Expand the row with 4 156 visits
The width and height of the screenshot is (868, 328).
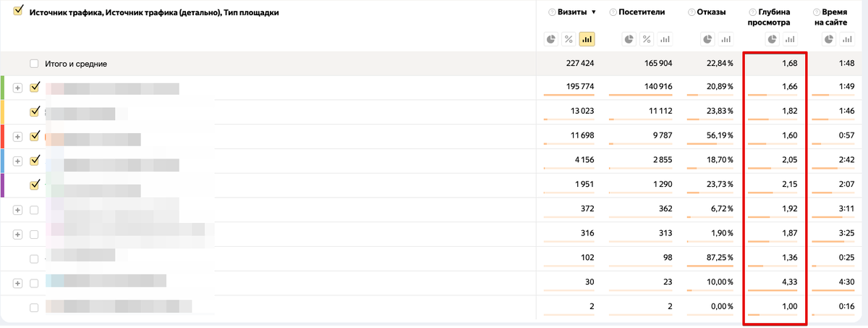click(18, 161)
